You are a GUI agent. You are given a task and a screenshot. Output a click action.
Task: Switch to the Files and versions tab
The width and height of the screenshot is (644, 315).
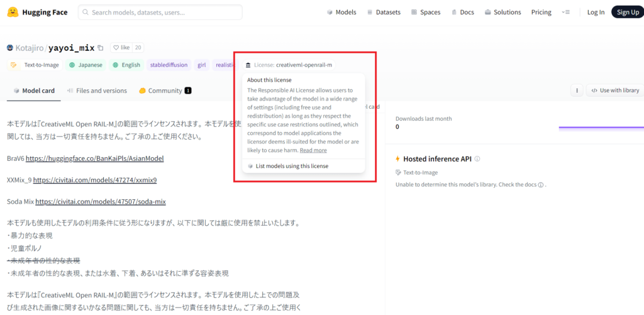(x=97, y=91)
